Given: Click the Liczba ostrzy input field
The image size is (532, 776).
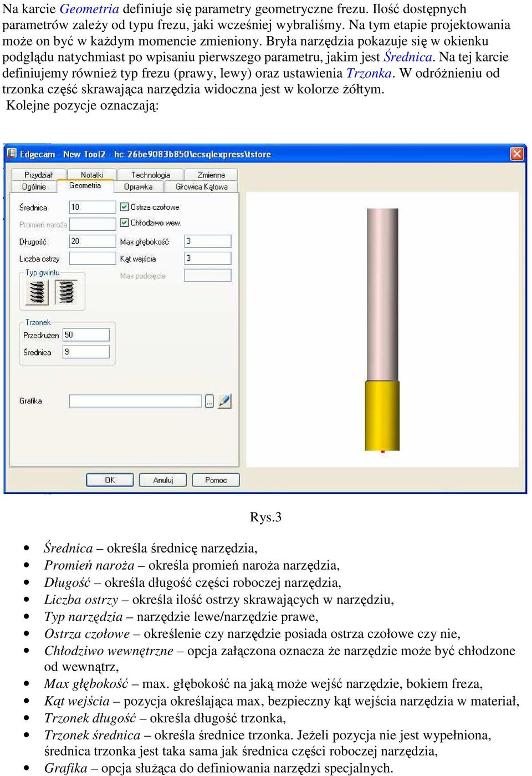Looking at the screenshot, I should point(93,258).
